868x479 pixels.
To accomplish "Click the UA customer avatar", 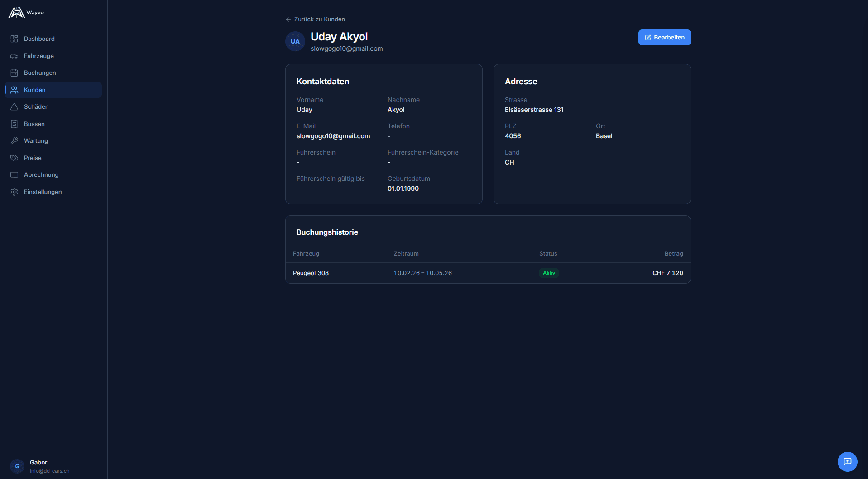I will point(295,41).
